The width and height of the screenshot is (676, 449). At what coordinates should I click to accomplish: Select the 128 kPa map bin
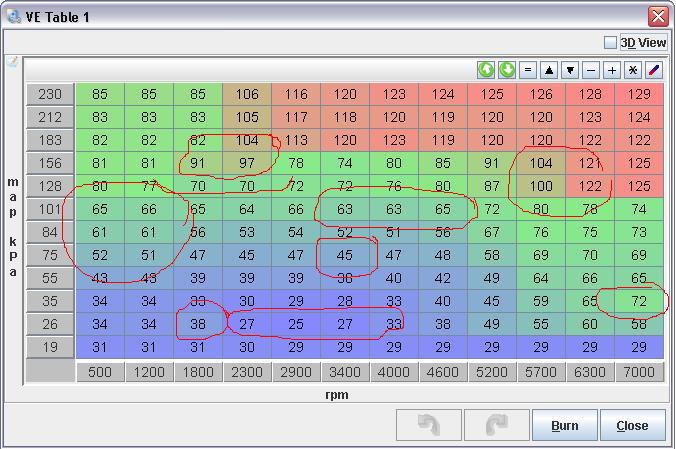tap(50, 186)
